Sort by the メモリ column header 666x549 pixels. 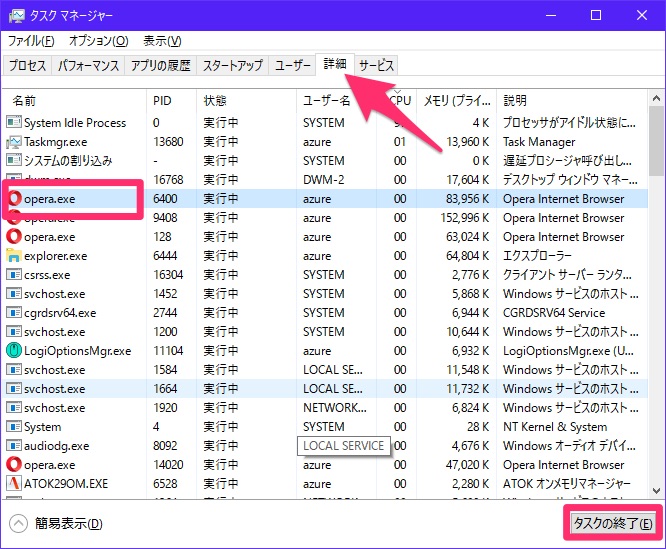[457, 101]
